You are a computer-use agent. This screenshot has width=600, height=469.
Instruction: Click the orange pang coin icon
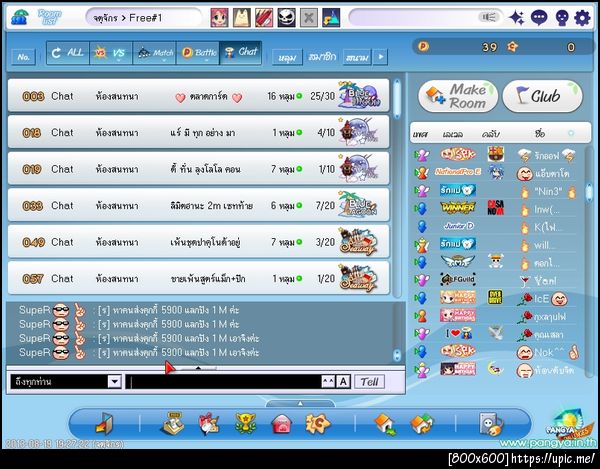tap(423, 47)
